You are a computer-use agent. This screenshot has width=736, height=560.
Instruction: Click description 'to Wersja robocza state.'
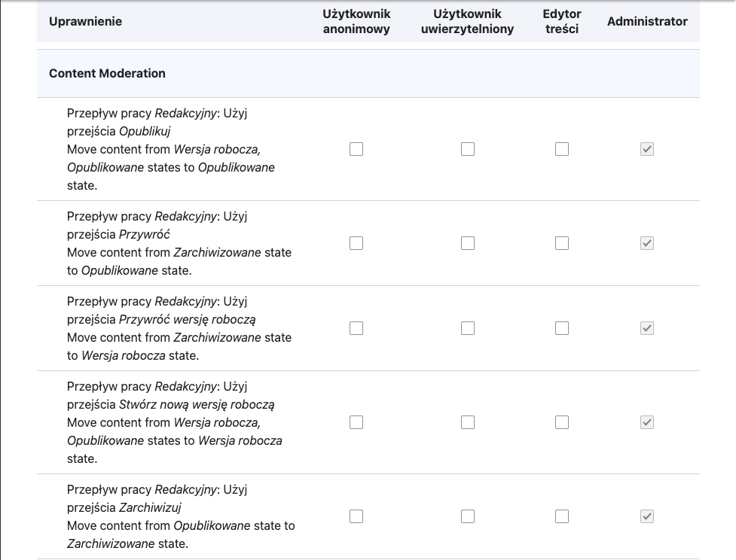133,355
